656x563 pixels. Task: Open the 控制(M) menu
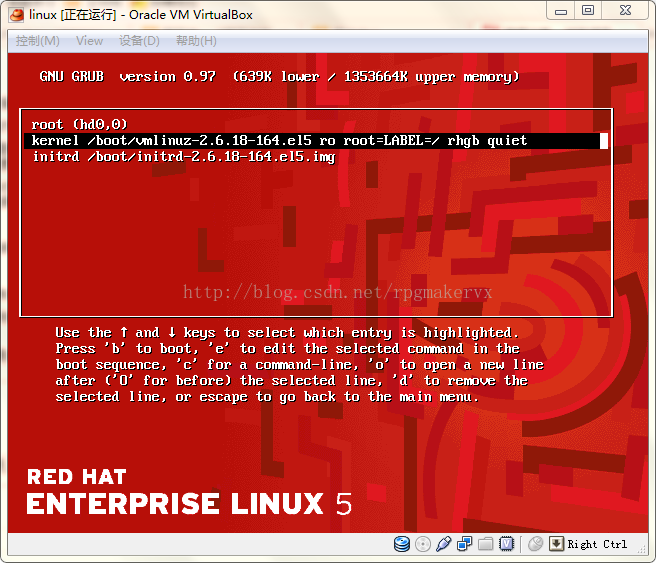(38, 41)
